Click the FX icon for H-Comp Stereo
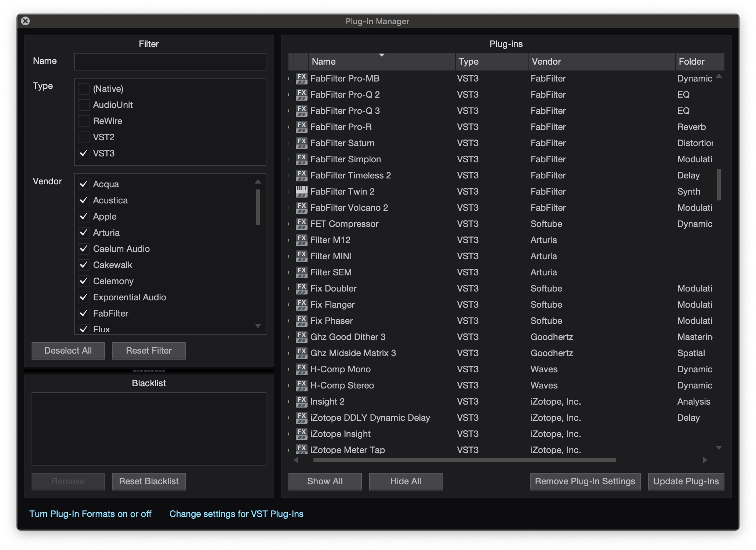Screen dimensions: 756x550 tap(301, 386)
